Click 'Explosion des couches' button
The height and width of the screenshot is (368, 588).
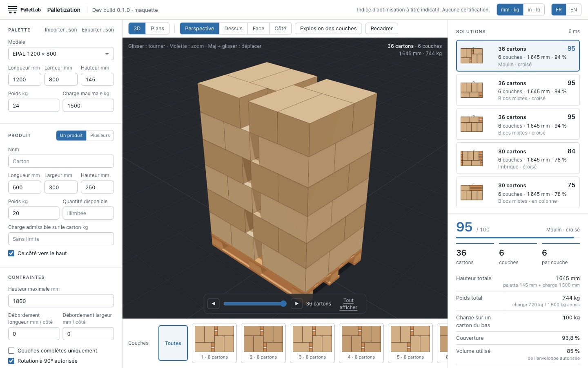(x=328, y=29)
